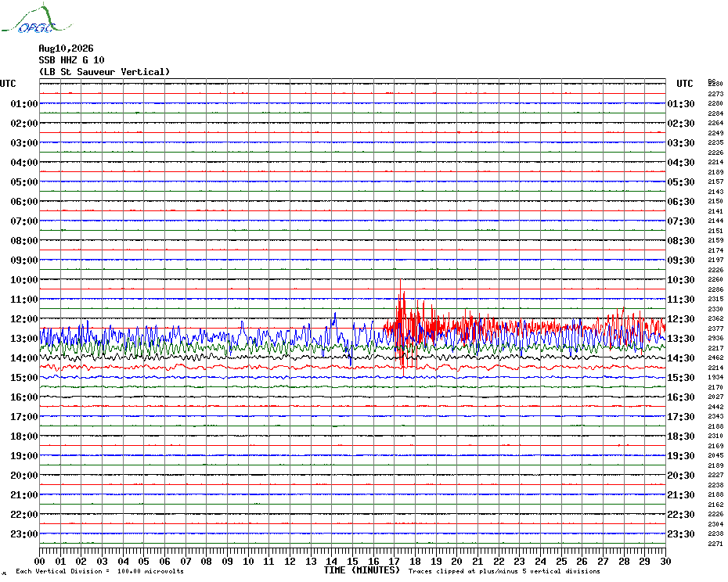This screenshot has height=582, width=728.
Task: Click the 12:00 hour label
Action: click(24, 319)
